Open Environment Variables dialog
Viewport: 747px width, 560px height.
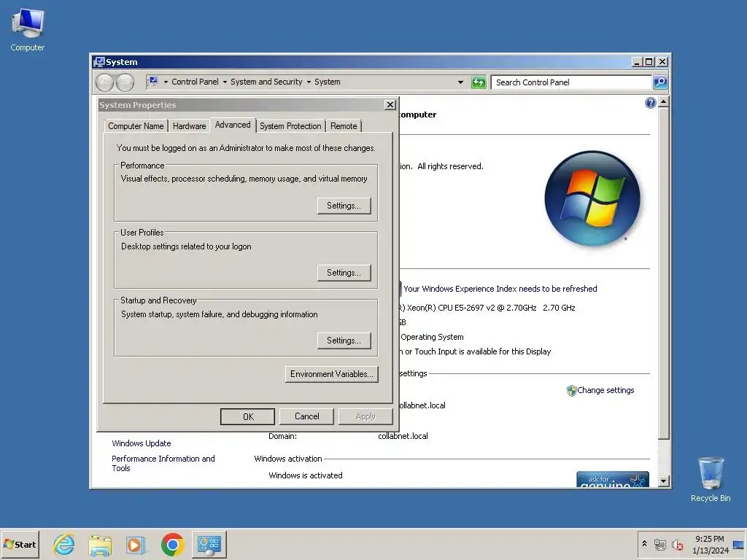point(332,374)
